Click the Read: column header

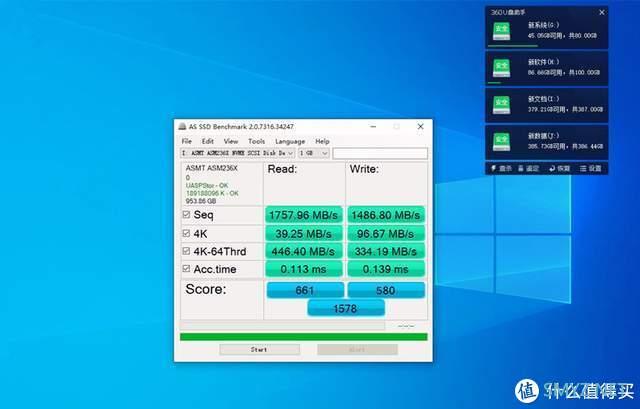(x=282, y=169)
